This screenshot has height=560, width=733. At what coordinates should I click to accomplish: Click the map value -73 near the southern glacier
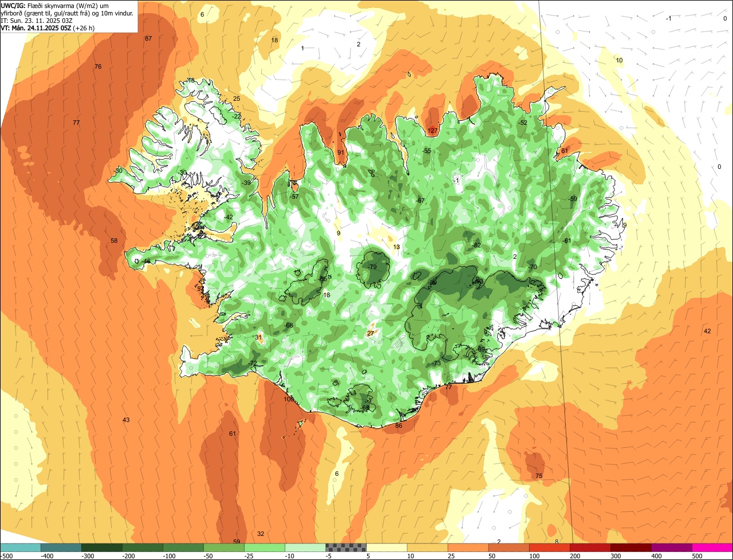tap(436, 364)
